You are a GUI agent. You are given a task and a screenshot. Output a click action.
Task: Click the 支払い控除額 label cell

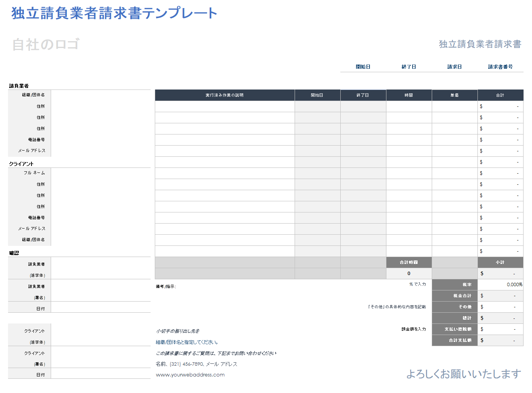pyautogui.click(x=454, y=329)
